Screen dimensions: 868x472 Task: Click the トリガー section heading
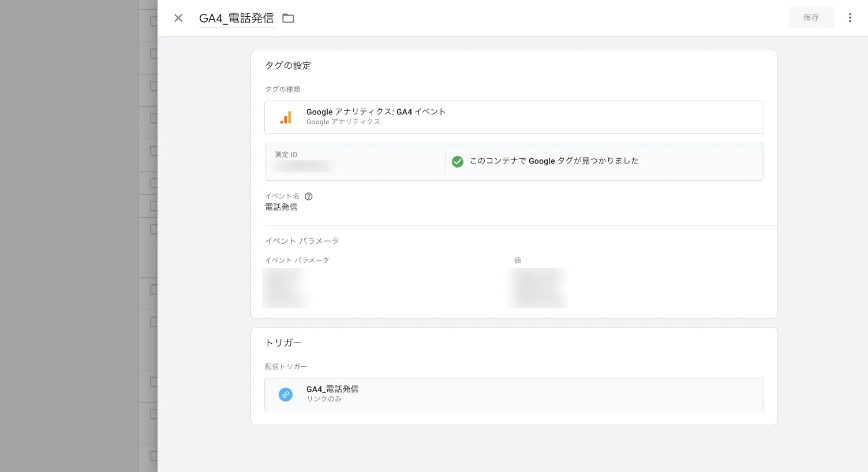[283, 343]
